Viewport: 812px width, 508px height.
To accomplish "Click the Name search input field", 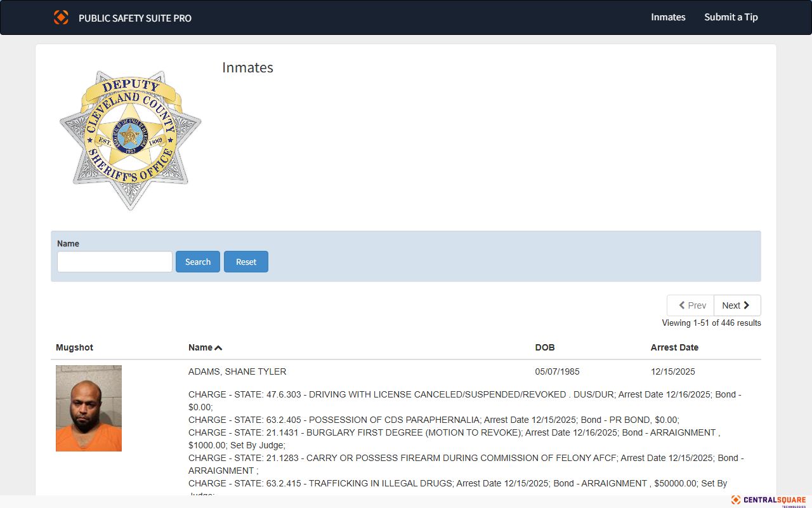I will tap(115, 262).
